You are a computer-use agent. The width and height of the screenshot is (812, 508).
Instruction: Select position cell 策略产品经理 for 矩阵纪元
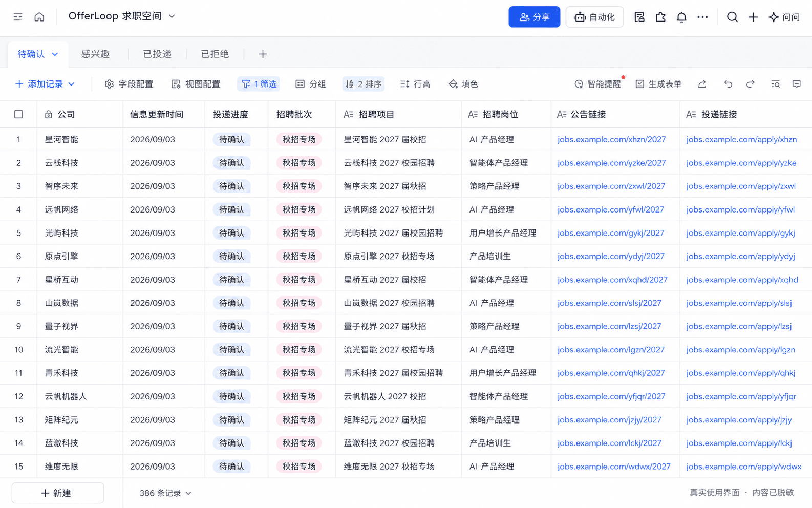point(506,419)
